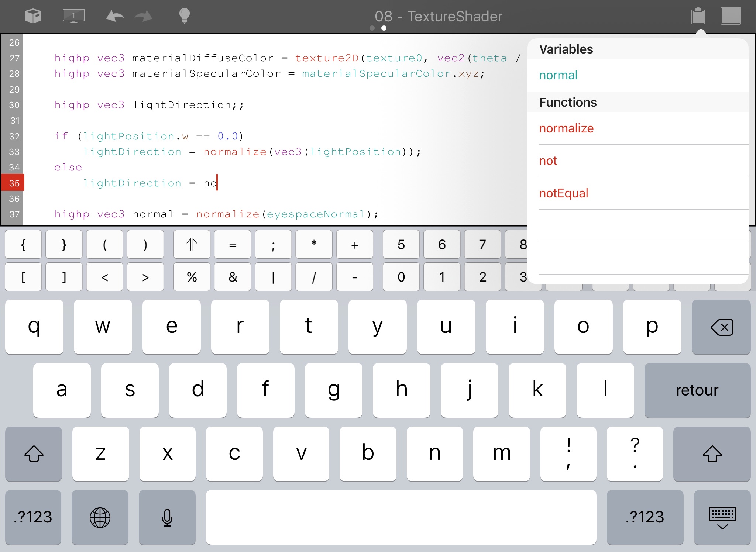
Task: Toggle the right shift key
Action: click(x=712, y=454)
